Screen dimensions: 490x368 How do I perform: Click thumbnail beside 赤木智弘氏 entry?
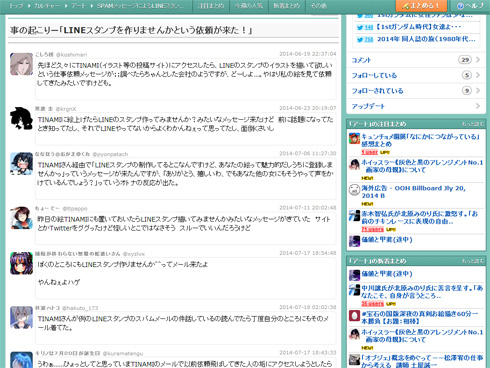354,215
